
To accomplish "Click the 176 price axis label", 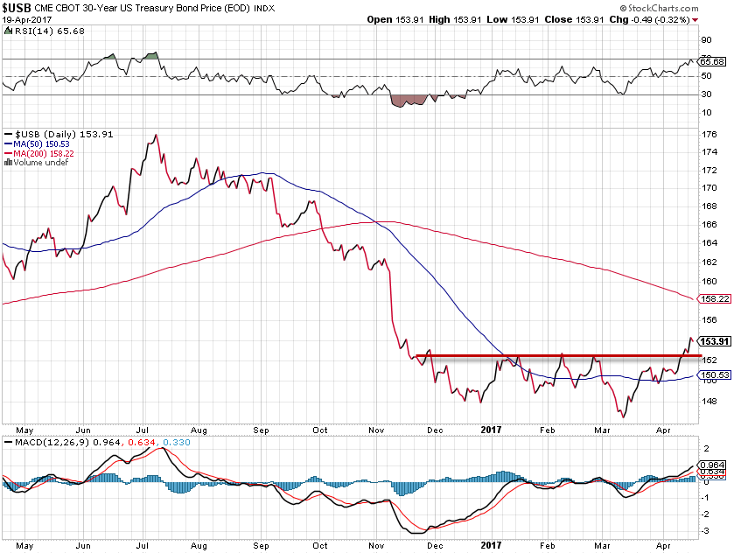I will coord(710,135).
